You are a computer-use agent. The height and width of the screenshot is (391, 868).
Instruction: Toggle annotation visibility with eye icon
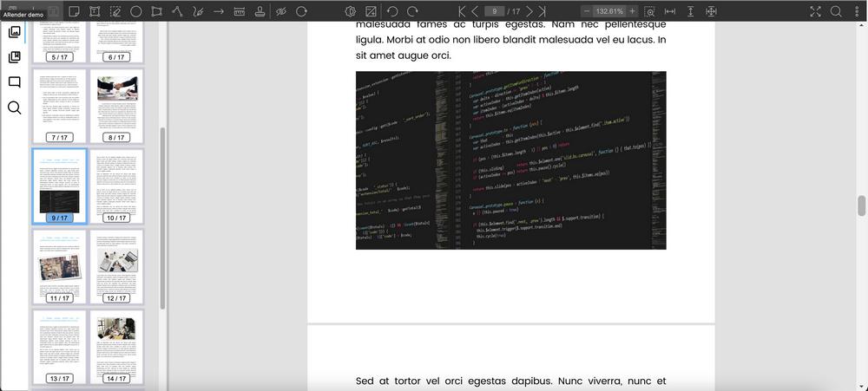click(x=280, y=11)
